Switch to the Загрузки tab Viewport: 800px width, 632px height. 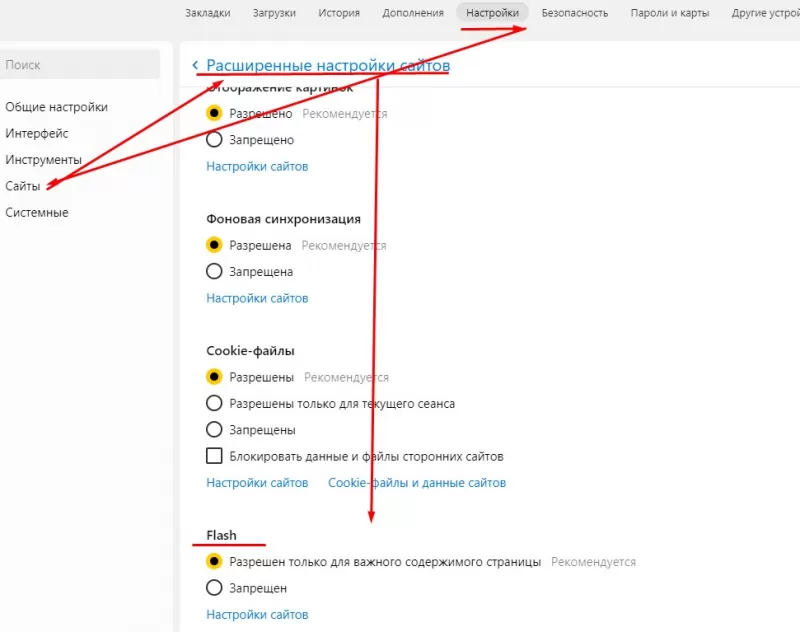click(x=274, y=13)
